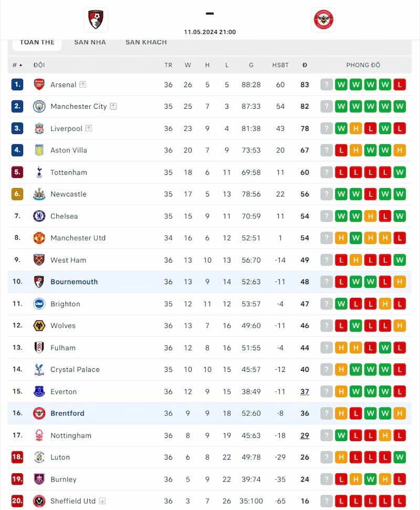
Task: Switch to the SÂN KHÁCH tab
Action: pyautogui.click(x=146, y=42)
